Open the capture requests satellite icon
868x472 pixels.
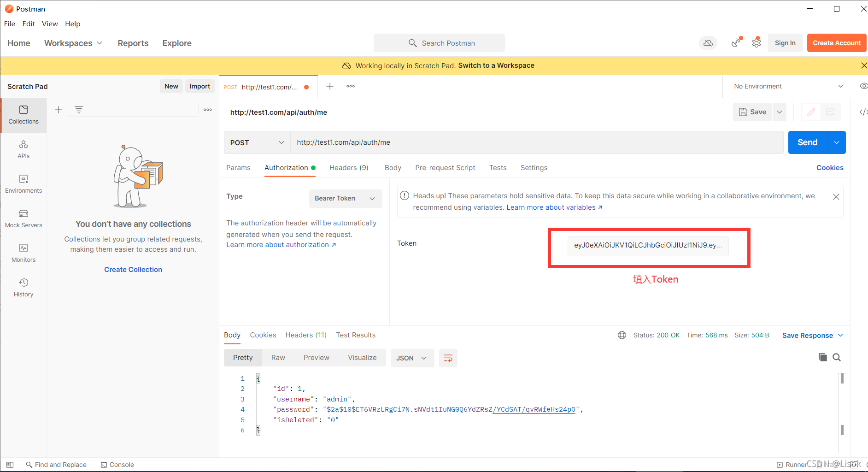[736, 43]
